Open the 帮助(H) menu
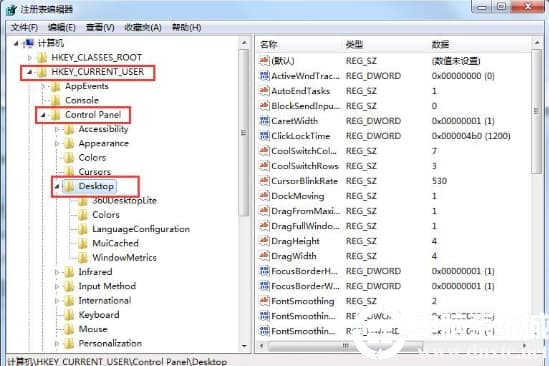Screen dimensions: 549x366 (186, 27)
